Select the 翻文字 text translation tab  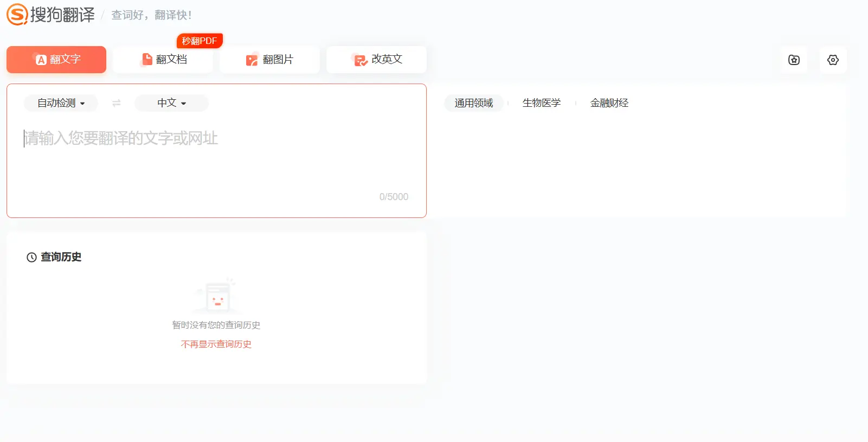coord(56,60)
